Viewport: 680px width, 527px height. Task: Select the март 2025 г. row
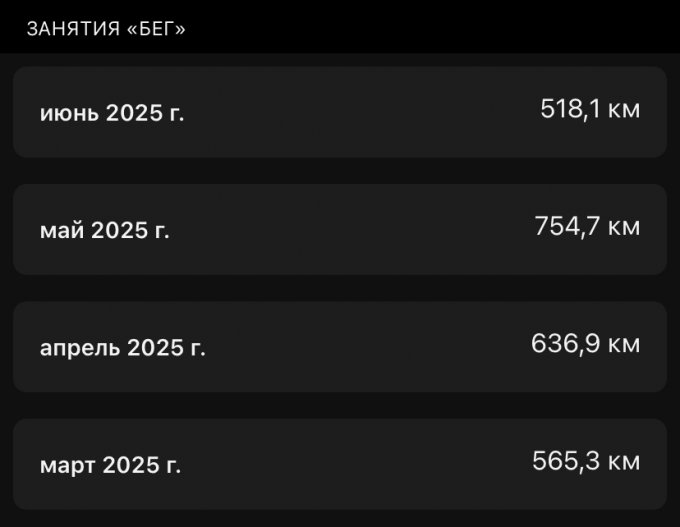(x=340, y=464)
